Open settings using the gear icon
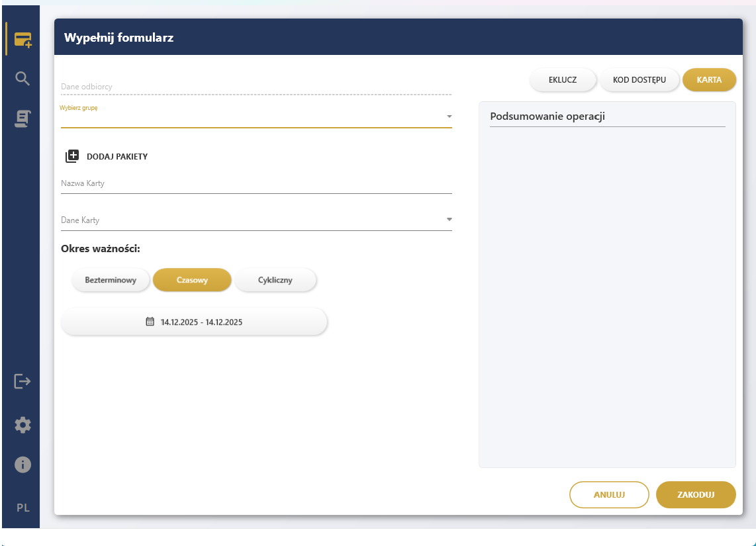This screenshot has width=756, height=546. click(22, 424)
